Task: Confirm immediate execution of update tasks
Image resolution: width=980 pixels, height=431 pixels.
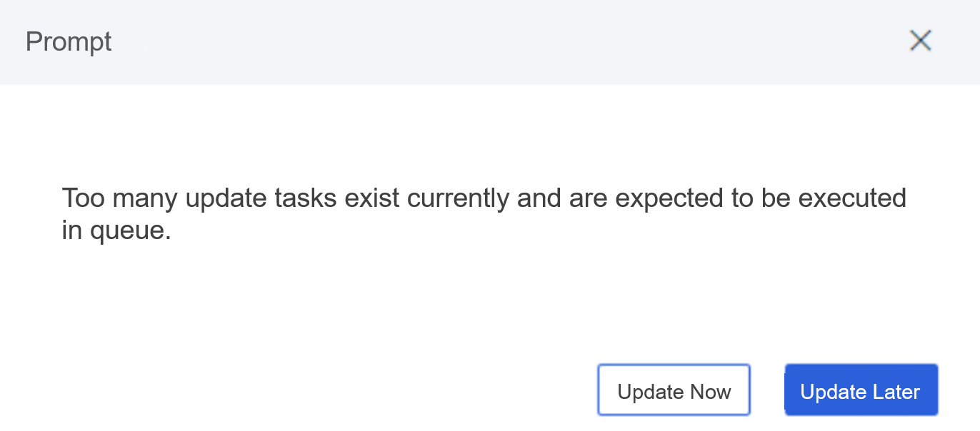Action: pyautogui.click(x=673, y=390)
